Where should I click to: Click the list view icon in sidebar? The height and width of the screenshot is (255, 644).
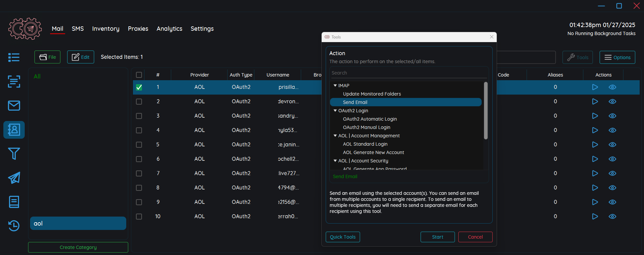click(14, 57)
